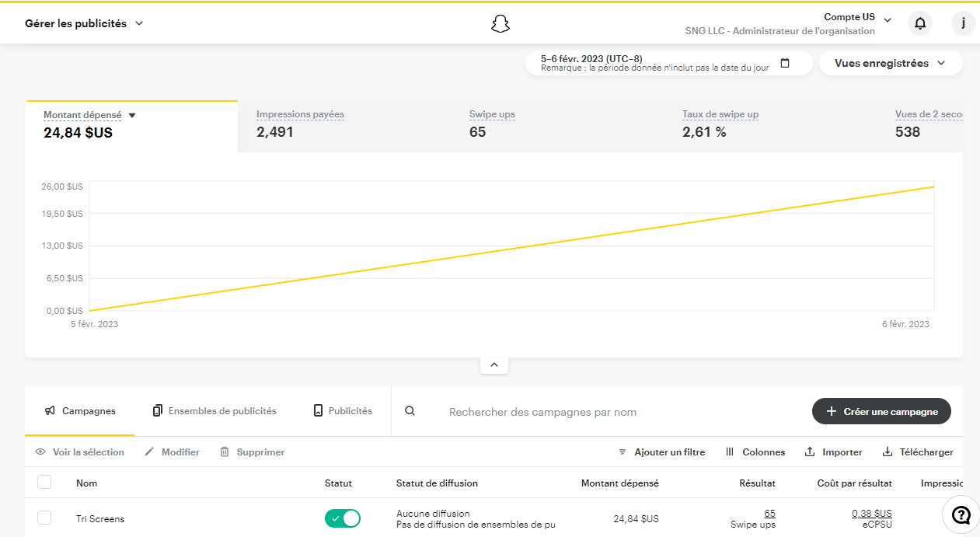Screen dimensions: 980x537
Task: Open the help question mark bubble
Action: coord(961,515)
